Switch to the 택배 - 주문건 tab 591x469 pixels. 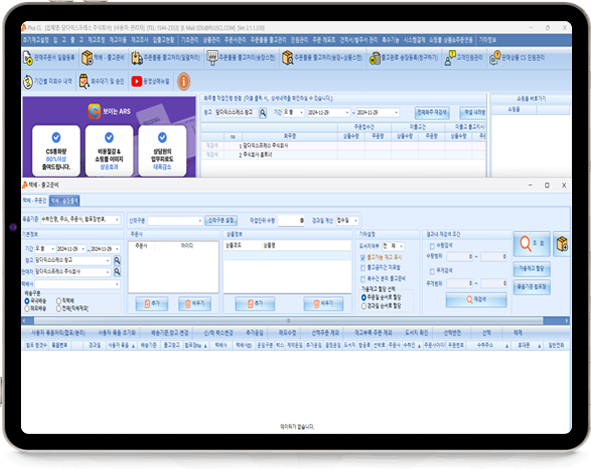coord(35,201)
